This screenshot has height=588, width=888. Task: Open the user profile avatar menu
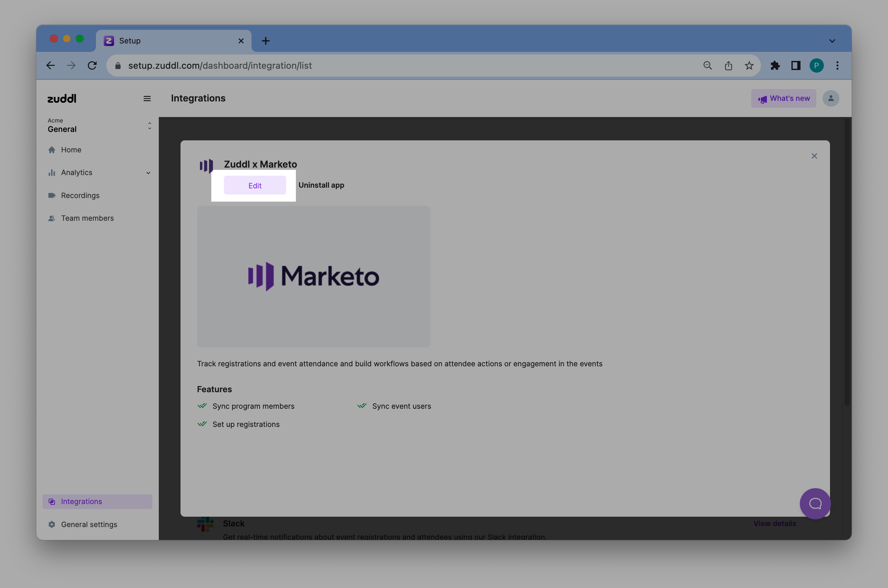(831, 98)
